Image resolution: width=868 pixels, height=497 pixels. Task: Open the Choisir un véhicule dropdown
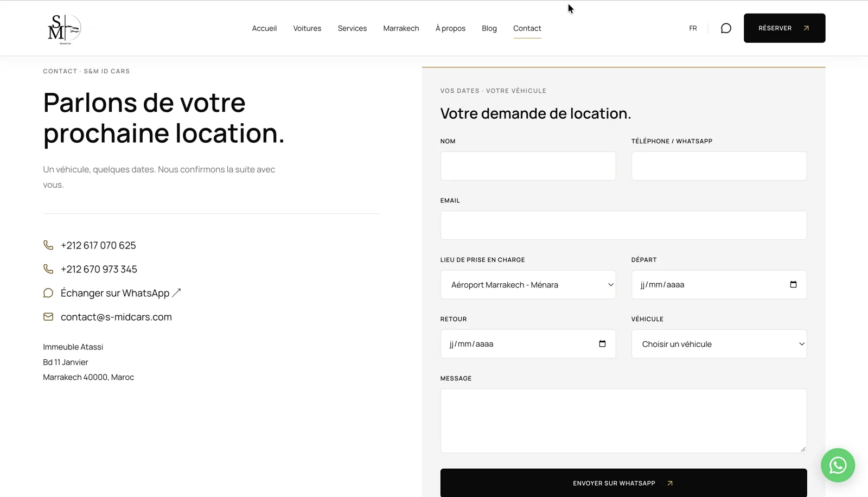click(x=719, y=344)
